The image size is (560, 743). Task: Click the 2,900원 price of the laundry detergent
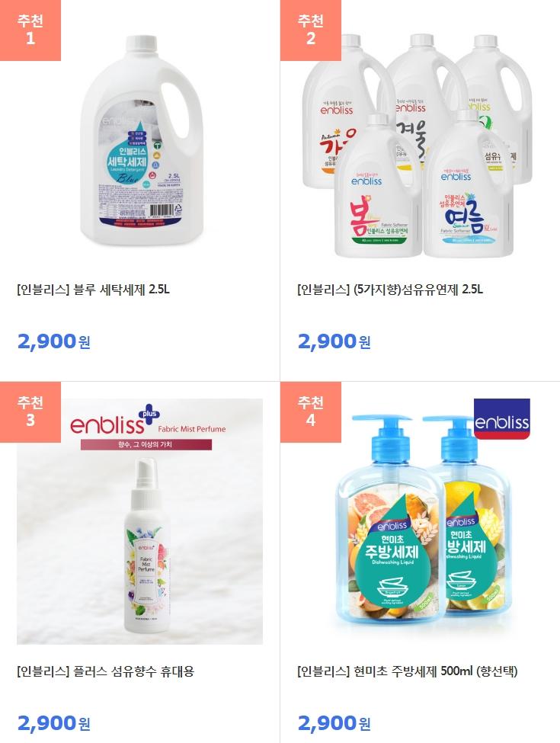pos(53,341)
